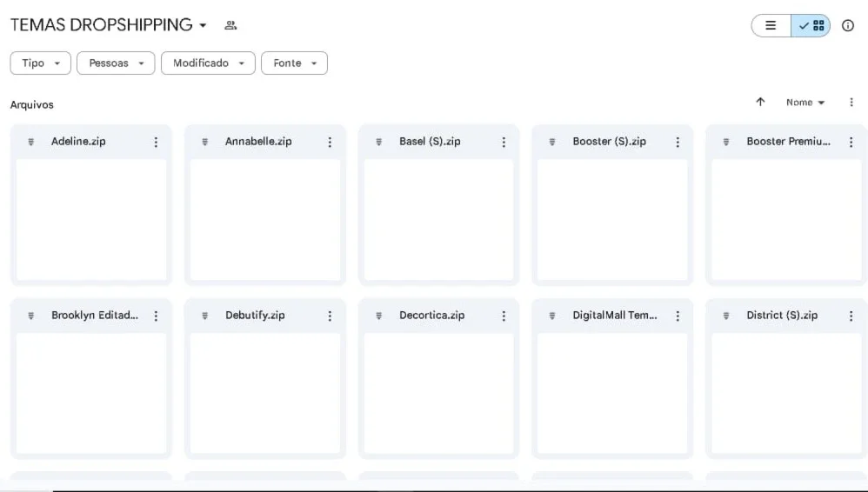This screenshot has width=868, height=492.
Task: Open more actions for Debutify.zip
Action: 330,316
